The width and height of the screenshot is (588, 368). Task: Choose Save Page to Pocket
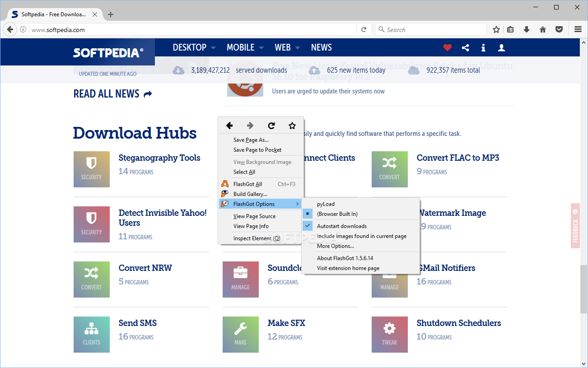[261, 150]
